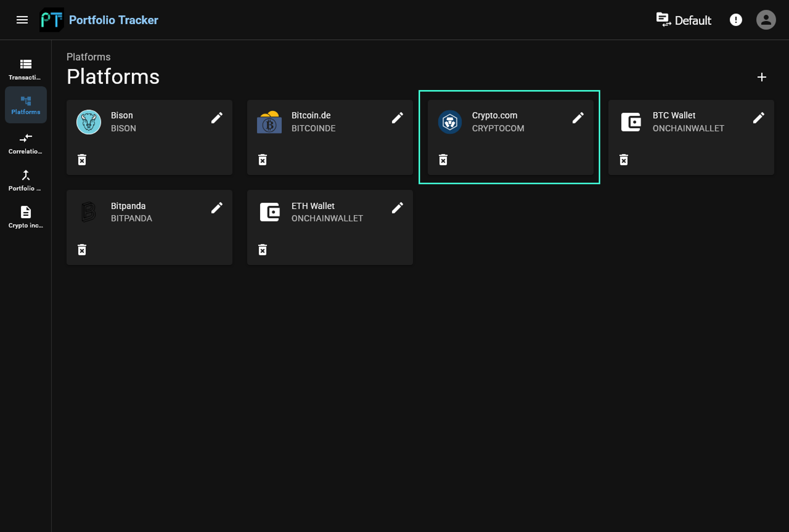Delete the ETH Wallet platform
The width and height of the screenshot is (789, 532).
pos(263,250)
